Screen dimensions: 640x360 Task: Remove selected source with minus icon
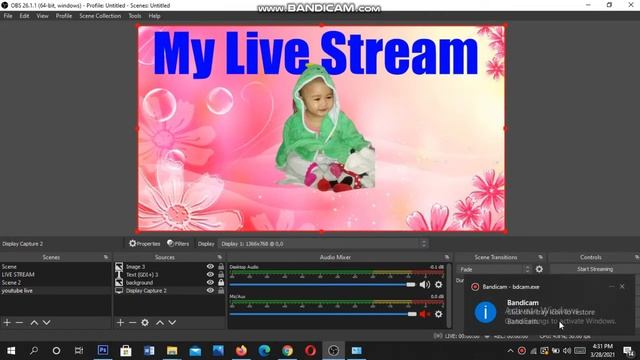point(132,322)
